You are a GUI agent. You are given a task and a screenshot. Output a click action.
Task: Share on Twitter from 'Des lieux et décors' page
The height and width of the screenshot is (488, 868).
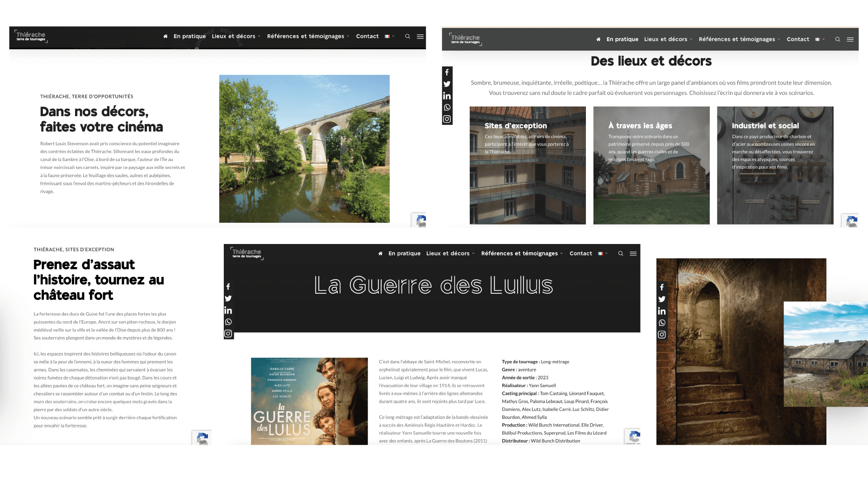tap(447, 84)
